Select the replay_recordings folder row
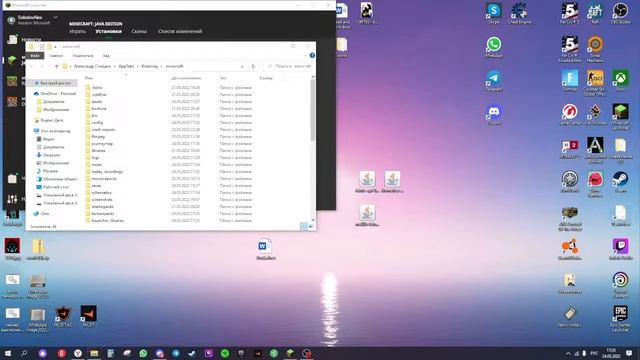Image resolution: width=640 pixels, height=360 pixels. [169, 171]
